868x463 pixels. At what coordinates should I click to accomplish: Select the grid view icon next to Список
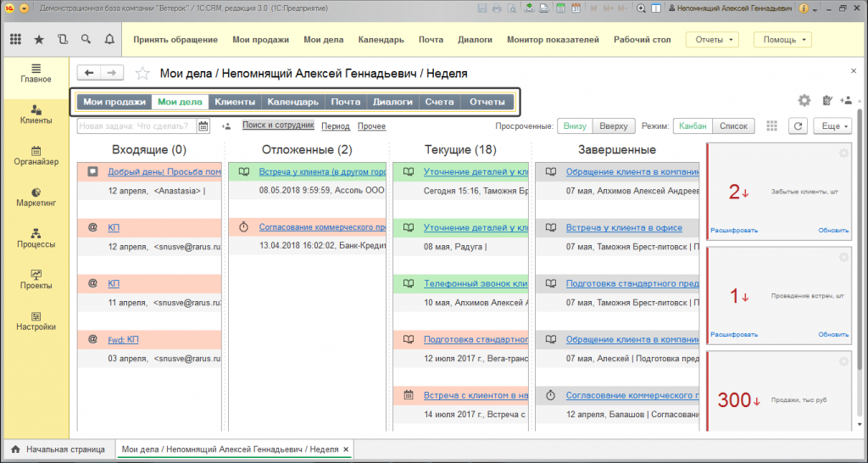pyautogui.click(x=772, y=126)
